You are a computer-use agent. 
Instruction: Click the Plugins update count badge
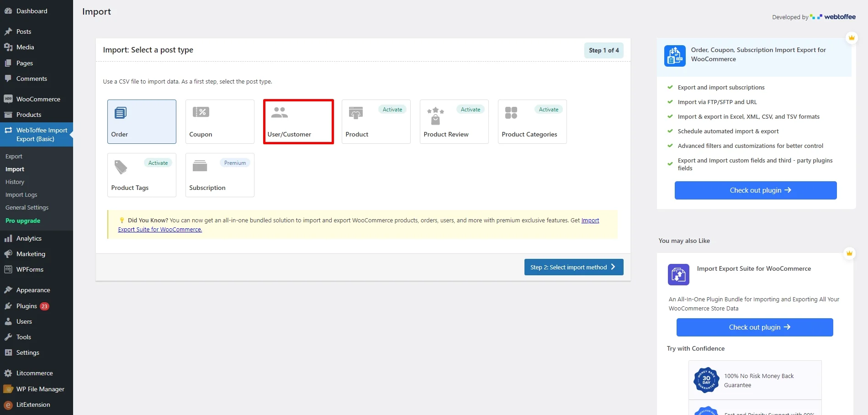tap(44, 306)
